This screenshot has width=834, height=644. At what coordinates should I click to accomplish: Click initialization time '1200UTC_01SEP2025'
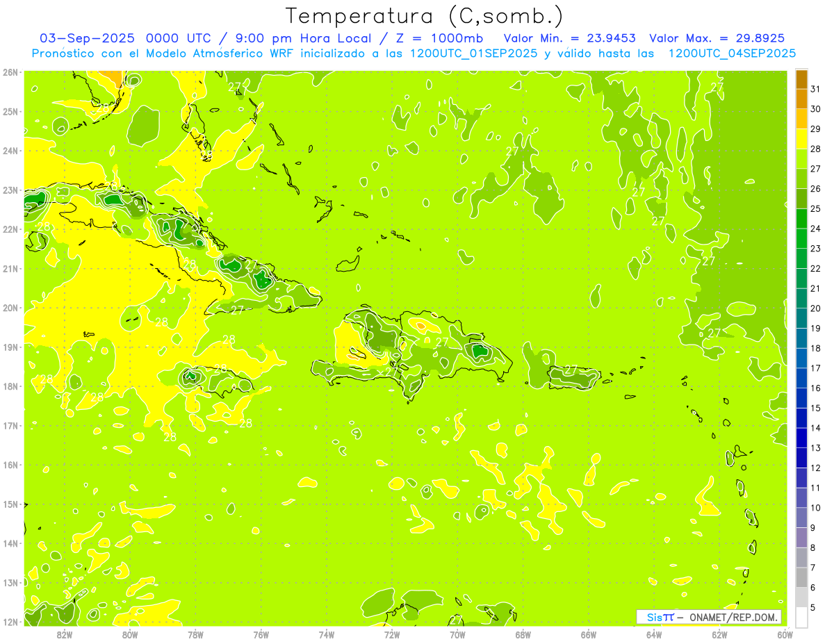pyautogui.click(x=473, y=53)
